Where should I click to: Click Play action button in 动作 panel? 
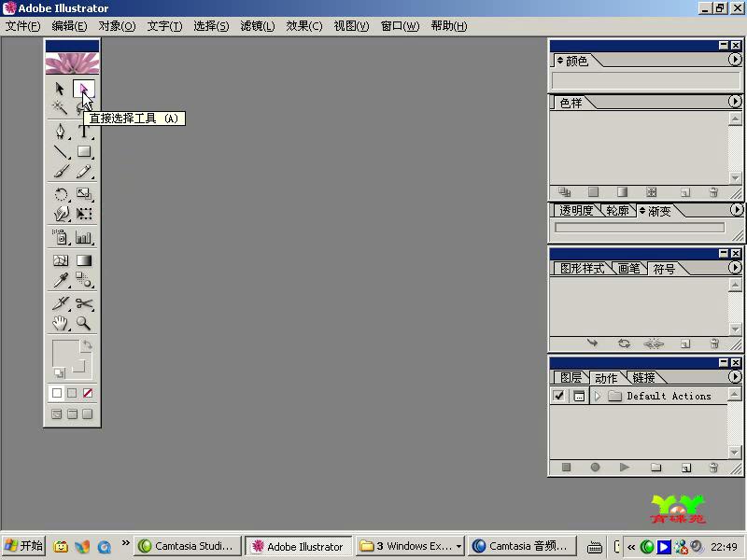click(624, 468)
